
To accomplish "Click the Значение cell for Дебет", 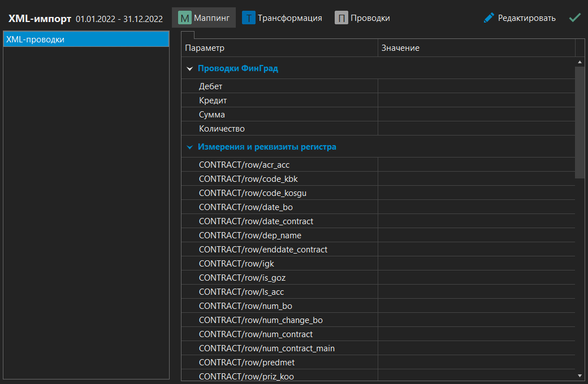I will pos(476,86).
